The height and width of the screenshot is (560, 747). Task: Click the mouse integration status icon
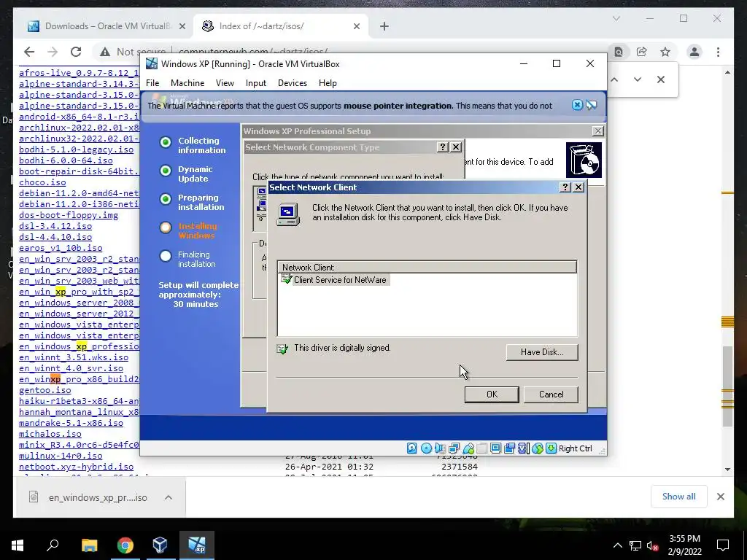[538, 448]
